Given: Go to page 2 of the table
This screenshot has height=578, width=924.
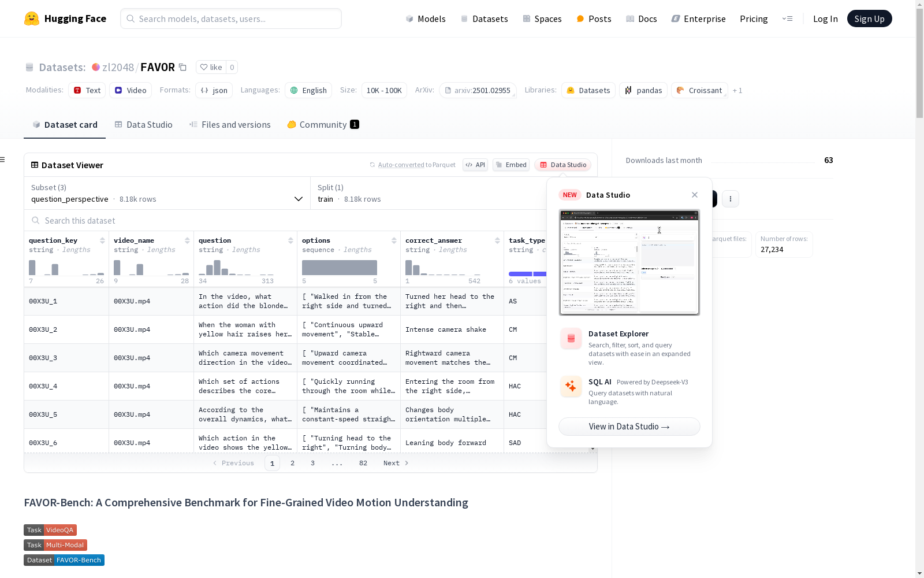Looking at the screenshot, I should click(293, 463).
